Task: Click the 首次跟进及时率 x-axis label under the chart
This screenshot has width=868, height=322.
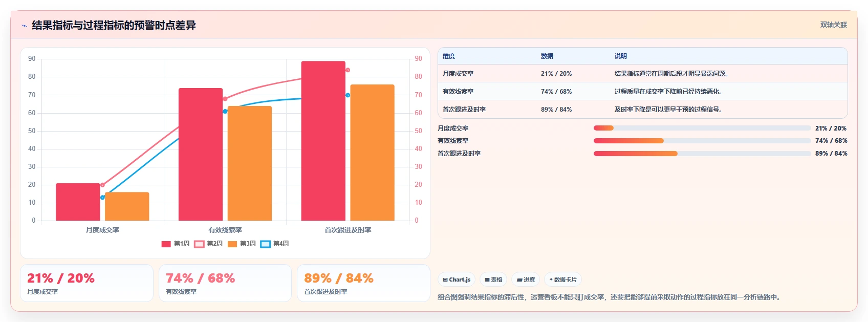Action: [x=348, y=230]
